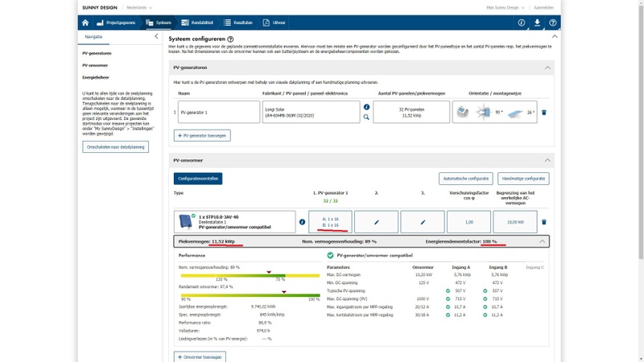Delete PV-generator 1 with trash icon
This screenshot has height=362, width=644.
point(544,113)
